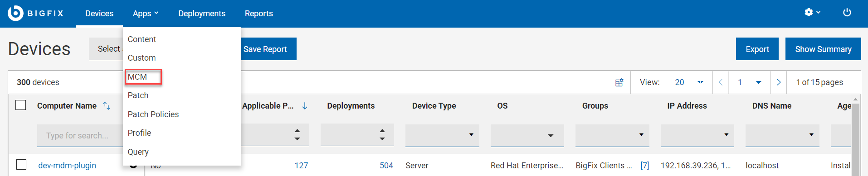868x176 pixels.
Task: Click the Show Summary button
Action: [x=823, y=49]
